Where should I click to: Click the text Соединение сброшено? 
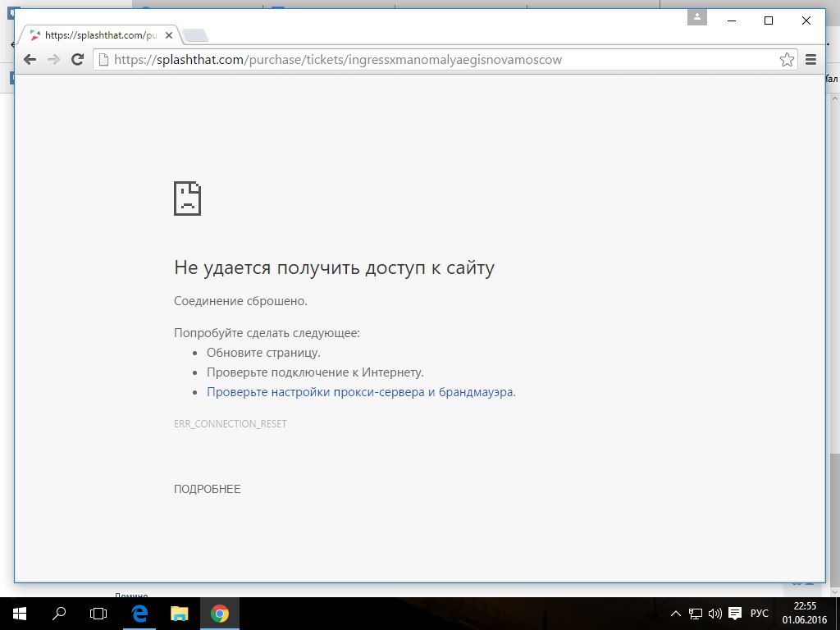coord(240,301)
